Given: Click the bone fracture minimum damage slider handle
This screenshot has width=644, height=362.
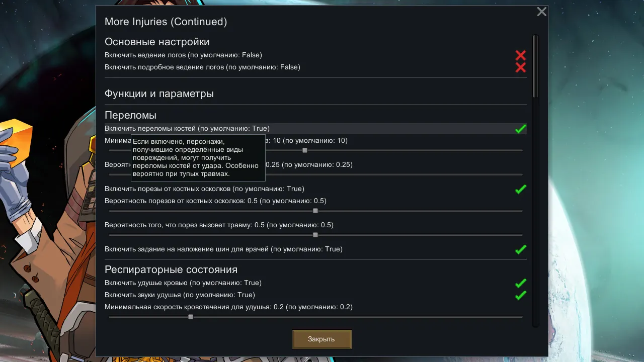Looking at the screenshot, I should click(x=305, y=150).
